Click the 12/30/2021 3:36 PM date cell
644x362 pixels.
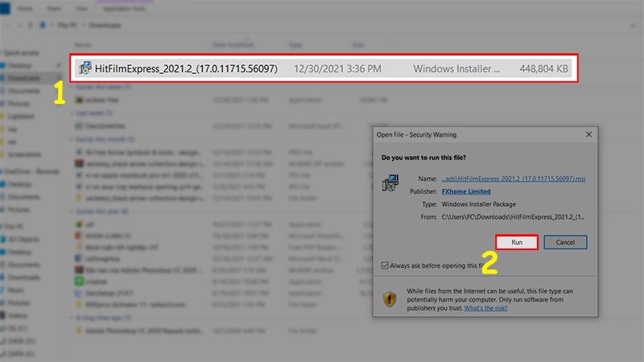tap(337, 68)
